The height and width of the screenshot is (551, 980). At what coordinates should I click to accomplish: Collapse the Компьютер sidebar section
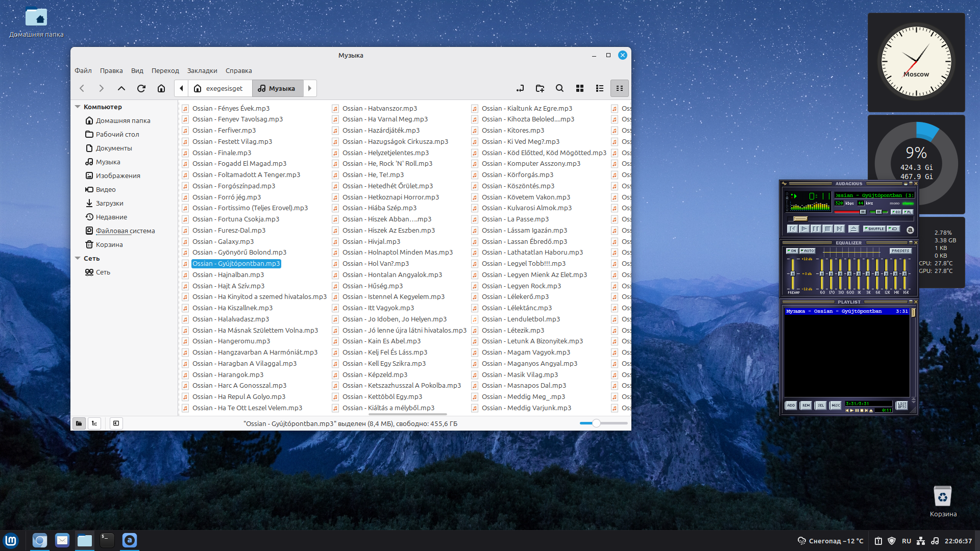click(x=78, y=107)
